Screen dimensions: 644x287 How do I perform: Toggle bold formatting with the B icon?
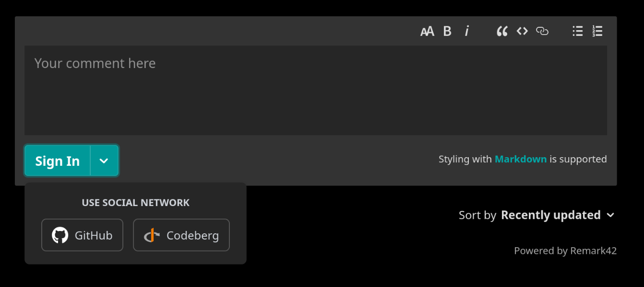[x=447, y=32]
